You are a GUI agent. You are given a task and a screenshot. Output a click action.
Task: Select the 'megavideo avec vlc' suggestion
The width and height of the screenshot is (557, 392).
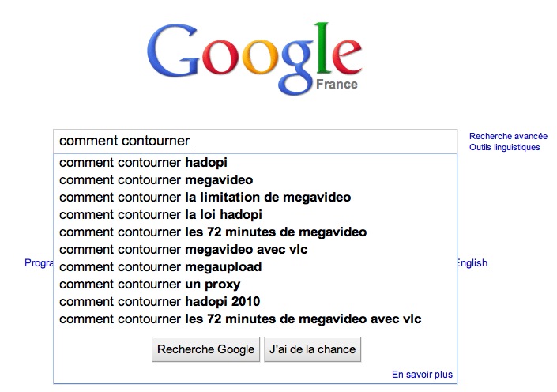point(183,250)
